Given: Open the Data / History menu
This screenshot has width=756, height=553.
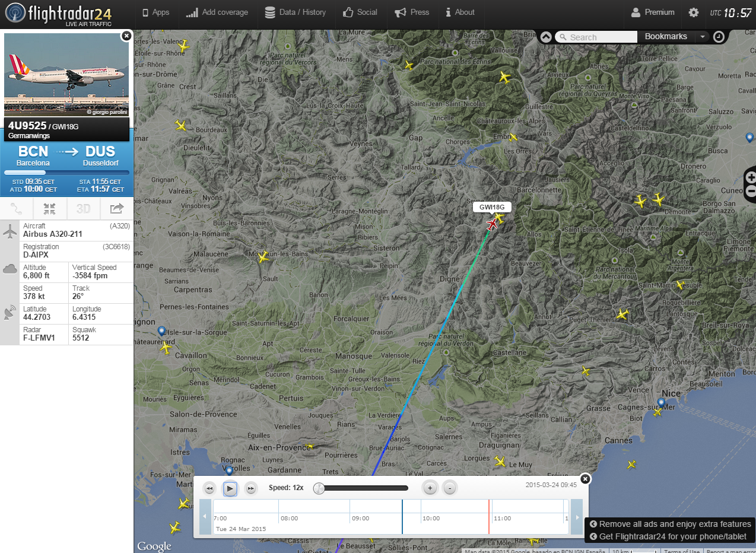Looking at the screenshot, I should click(x=295, y=12).
